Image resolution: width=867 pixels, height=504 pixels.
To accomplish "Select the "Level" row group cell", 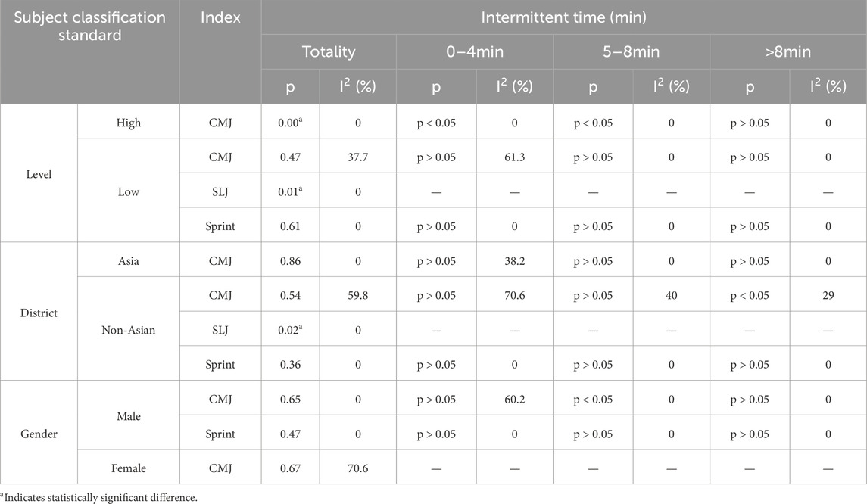I will click(39, 173).
